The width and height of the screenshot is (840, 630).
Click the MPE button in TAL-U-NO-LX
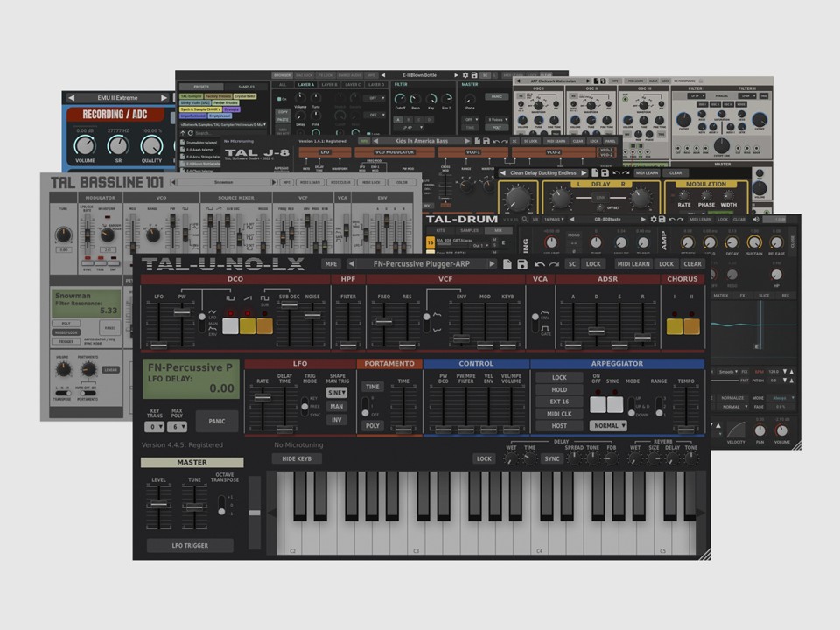click(x=331, y=264)
